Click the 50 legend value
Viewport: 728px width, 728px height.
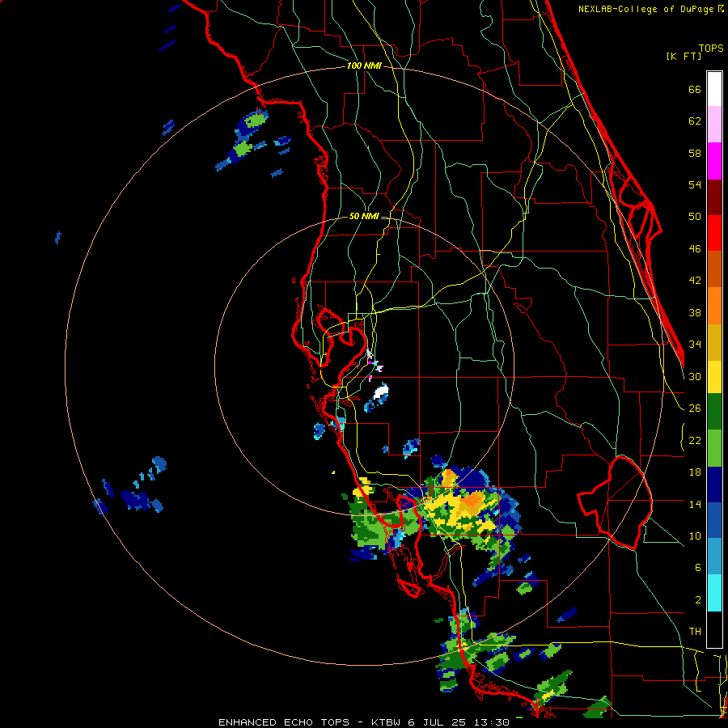pos(695,217)
